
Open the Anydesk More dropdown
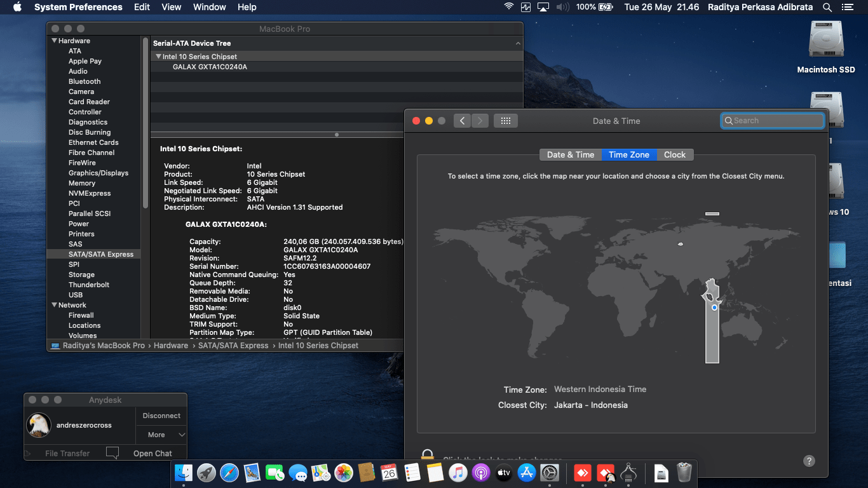tap(161, 435)
